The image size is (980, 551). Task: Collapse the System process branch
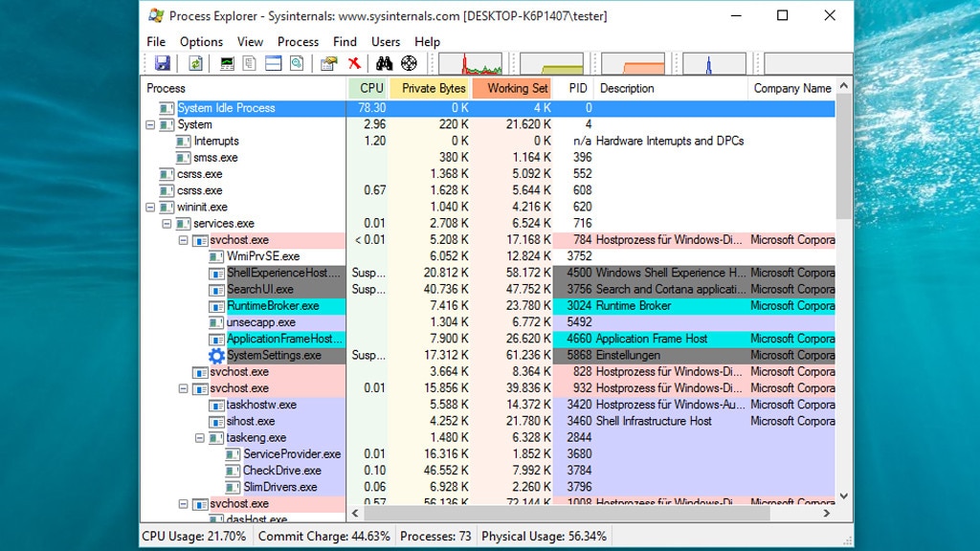(x=150, y=124)
